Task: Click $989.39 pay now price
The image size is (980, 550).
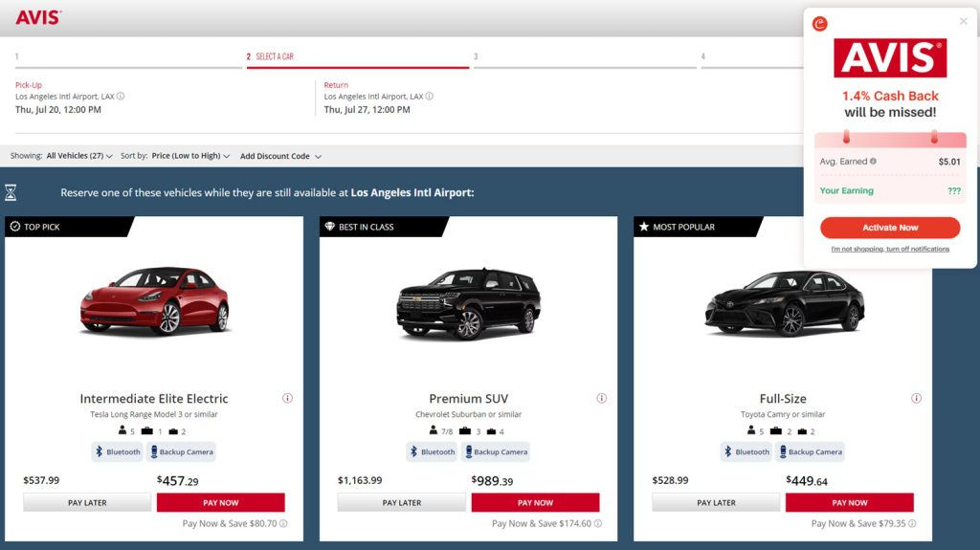Action: [x=492, y=480]
